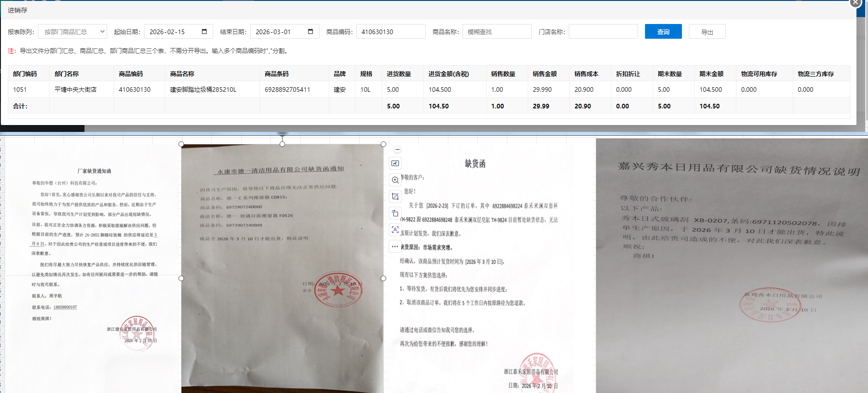
Task: Click the picture preview icon on floating toolbar
Action: click(395, 163)
